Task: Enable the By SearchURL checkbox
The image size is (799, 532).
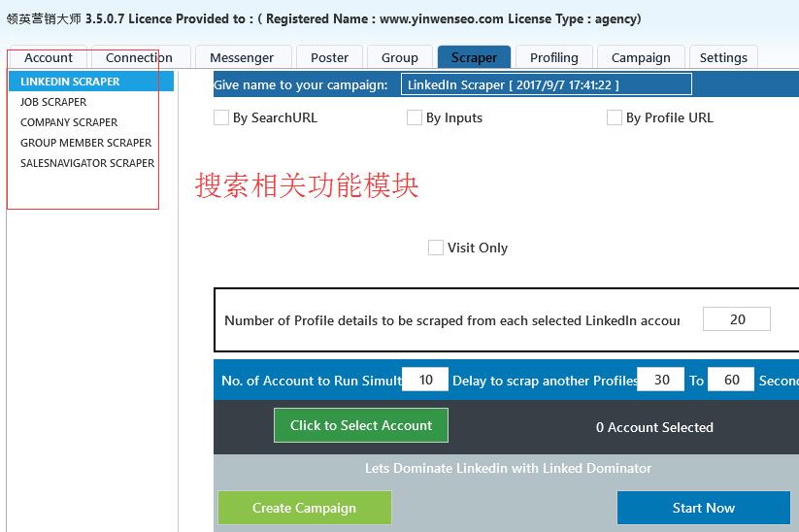Action: pos(221,117)
